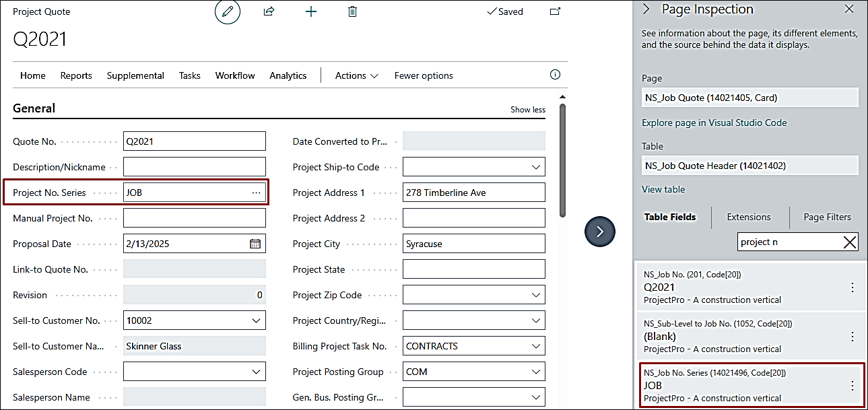This screenshot has width=868, height=410.
Task: Open Billing Project Task No. dropdown
Action: pos(536,346)
